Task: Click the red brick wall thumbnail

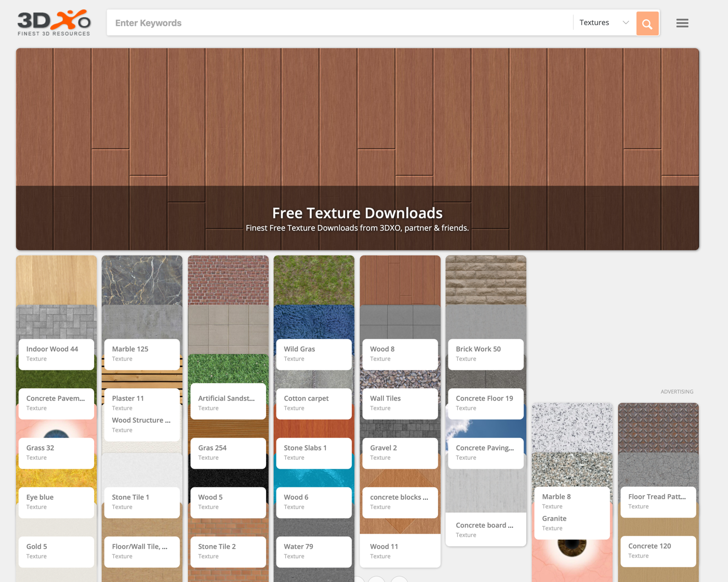Action: [x=228, y=280]
